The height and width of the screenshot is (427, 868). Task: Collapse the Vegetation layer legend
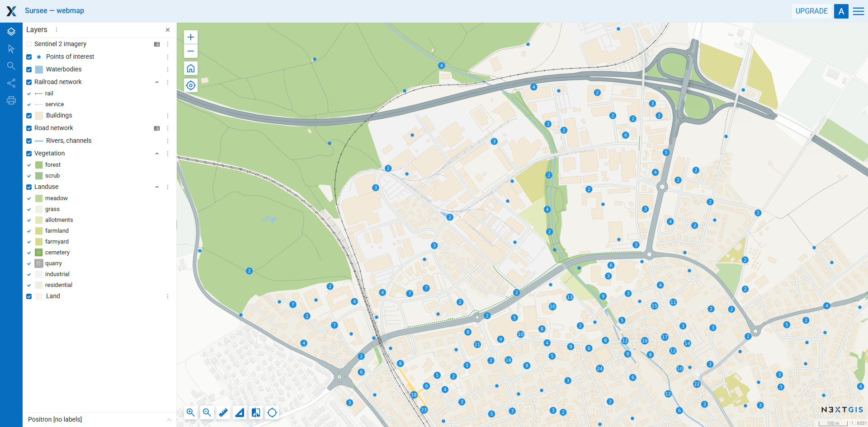pos(157,154)
